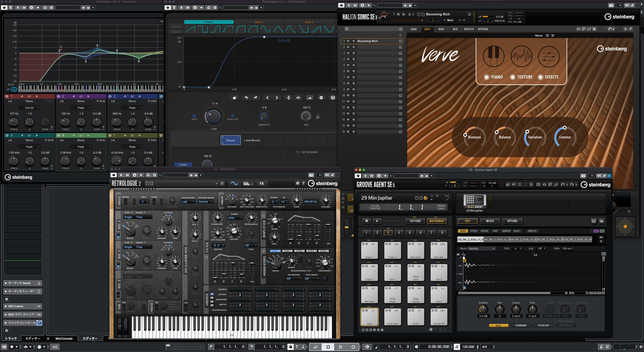
Task: Mute HALion slot 1 Becoming Rich
Action: click(x=348, y=41)
